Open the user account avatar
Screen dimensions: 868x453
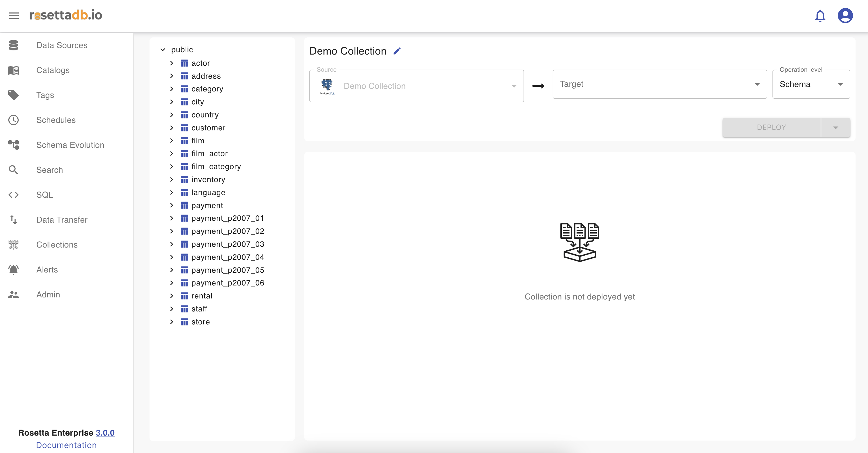coord(845,16)
